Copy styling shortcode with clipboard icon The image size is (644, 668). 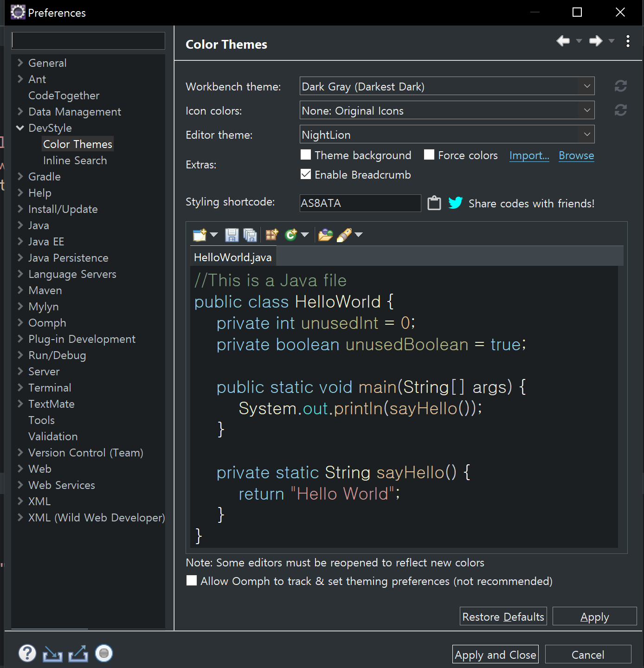pos(434,203)
